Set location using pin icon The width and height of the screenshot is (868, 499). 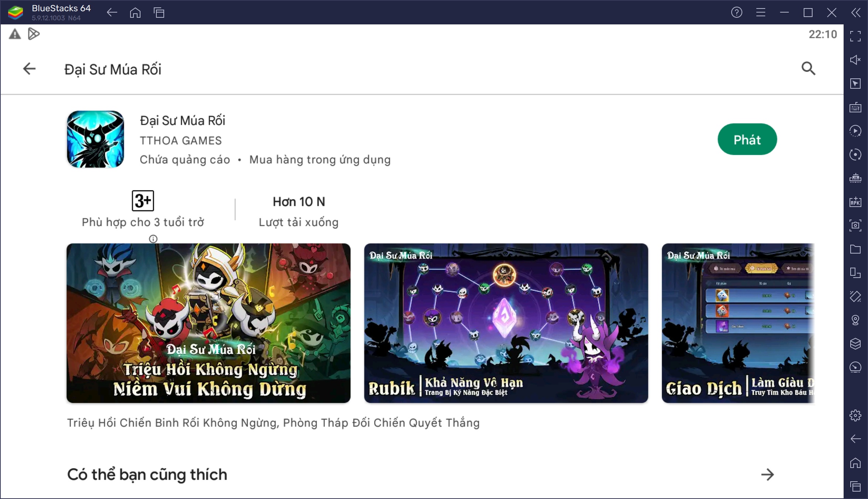855,320
